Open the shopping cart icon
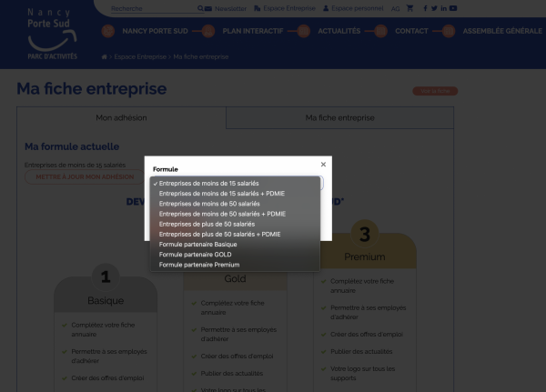 pos(409,8)
